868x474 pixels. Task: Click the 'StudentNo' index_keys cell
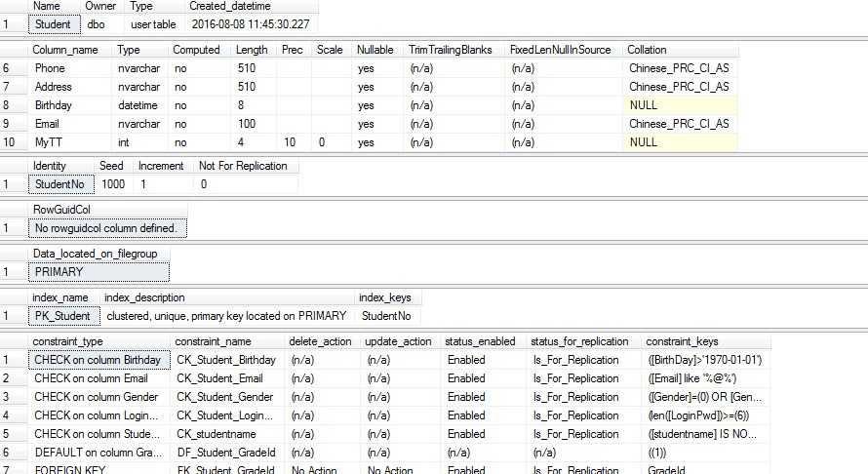pyautogui.click(x=386, y=316)
